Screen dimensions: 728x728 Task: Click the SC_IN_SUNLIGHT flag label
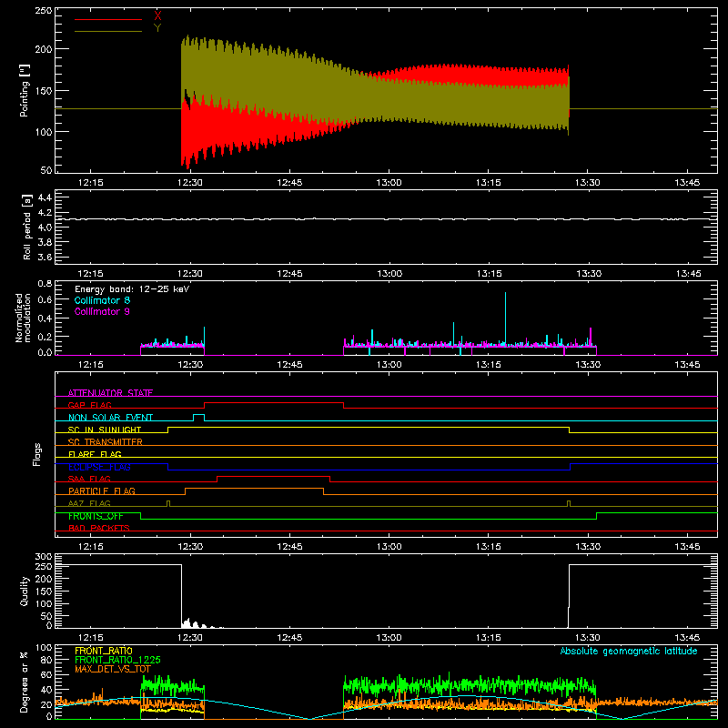coord(105,430)
